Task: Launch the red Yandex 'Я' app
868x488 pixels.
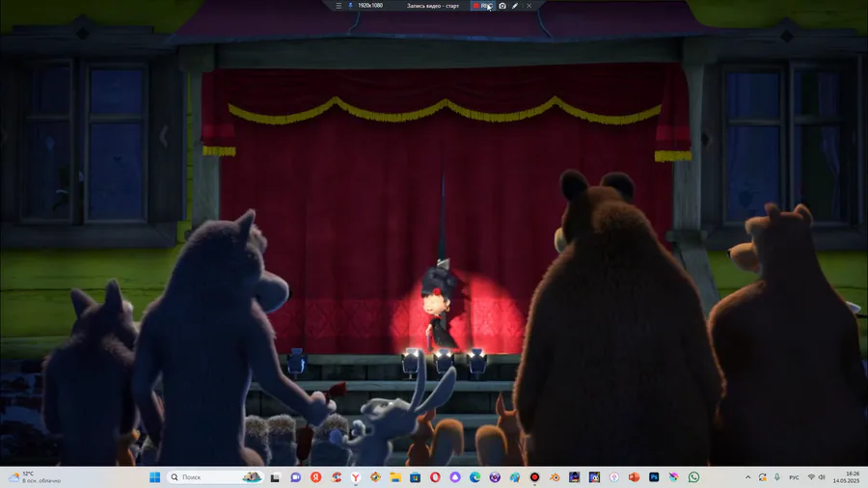Action: point(315,477)
